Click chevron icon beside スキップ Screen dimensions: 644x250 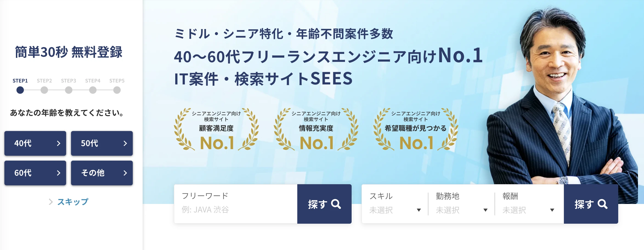click(x=51, y=202)
